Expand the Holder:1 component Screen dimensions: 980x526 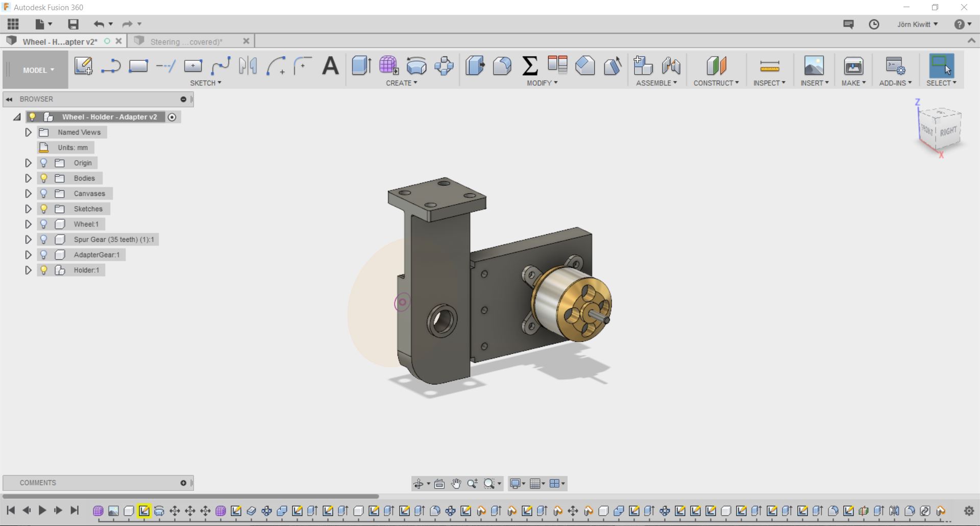point(29,270)
